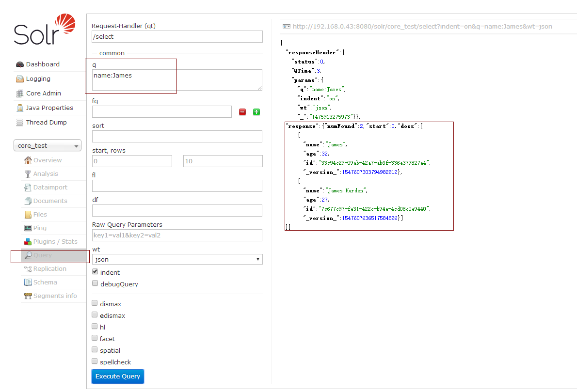Click the Core Admin server icon
The height and width of the screenshot is (392, 577).
(19, 94)
